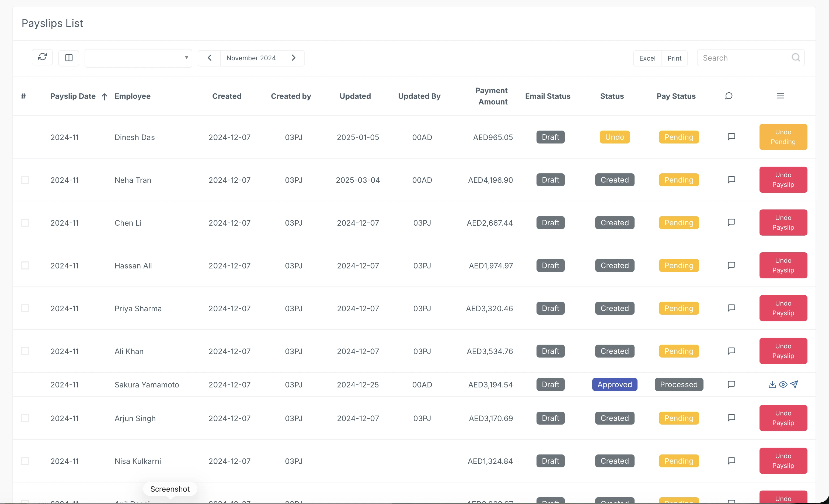Open the November 2024 month picker
829x504 pixels.
[x=251, y=58]
